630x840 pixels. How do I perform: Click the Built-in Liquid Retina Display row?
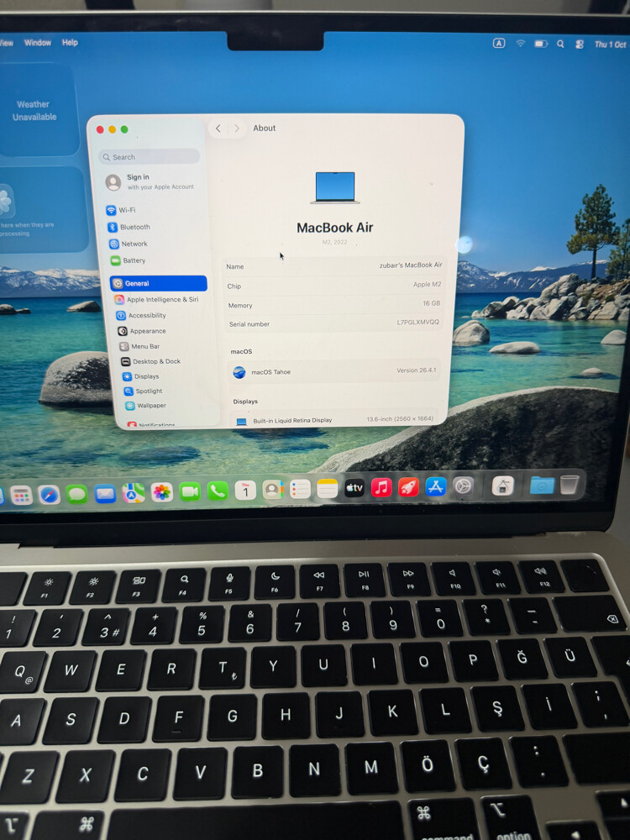pos(335,419)
